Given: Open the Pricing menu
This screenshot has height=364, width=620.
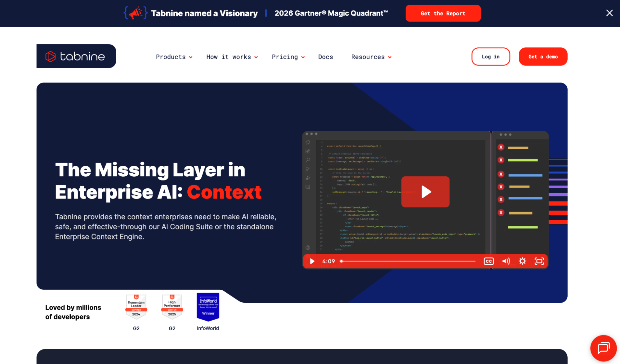Looking at the screenshot, I should (x=285, y=57).
